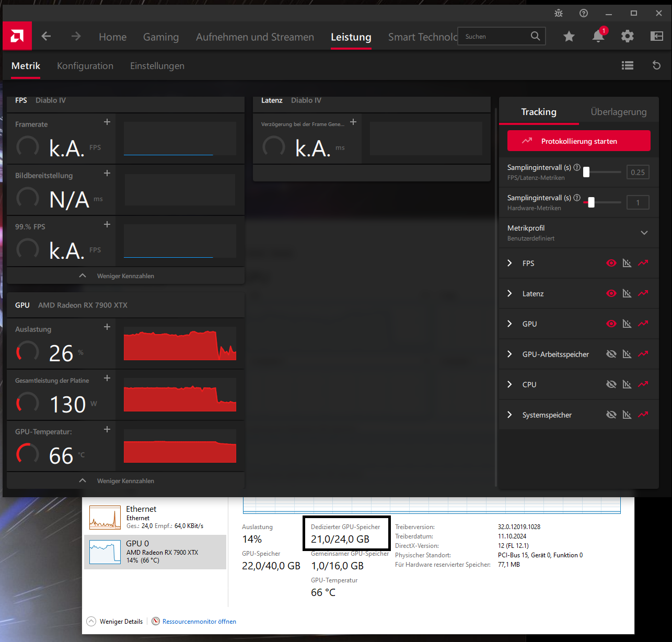Show CPU metrics via crossed eye
Viewport: 672px width, 642px height.
point(611,384)
